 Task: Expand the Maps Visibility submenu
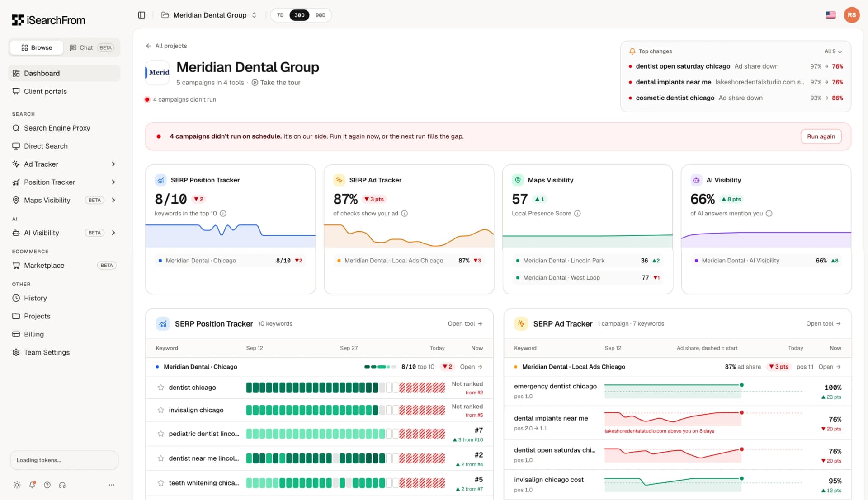click(x=113, y=200)
